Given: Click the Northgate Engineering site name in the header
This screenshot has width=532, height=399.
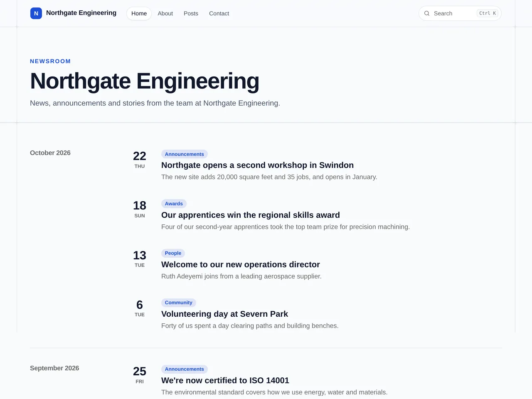Looking at the screenshot, I should click(81, 13).
